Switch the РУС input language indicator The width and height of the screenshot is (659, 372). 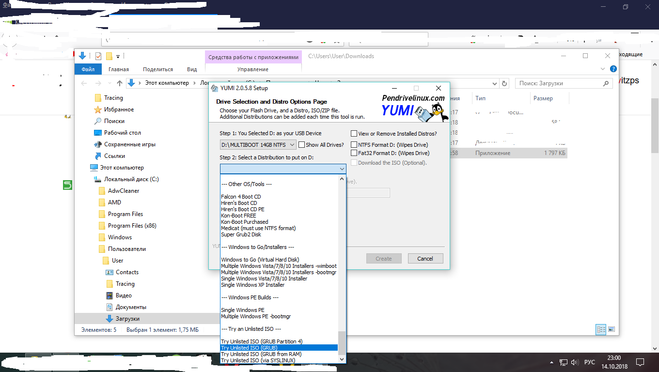tap(589, 362)
